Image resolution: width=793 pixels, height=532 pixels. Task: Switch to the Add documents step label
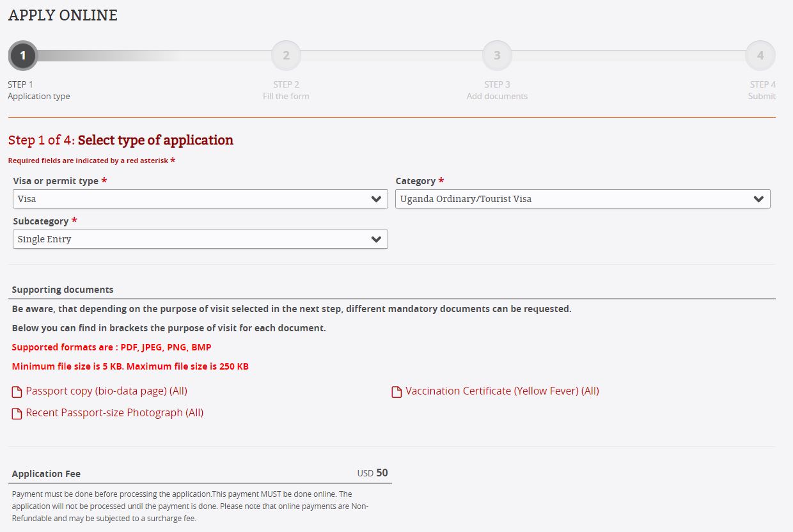tap(497, 96)
